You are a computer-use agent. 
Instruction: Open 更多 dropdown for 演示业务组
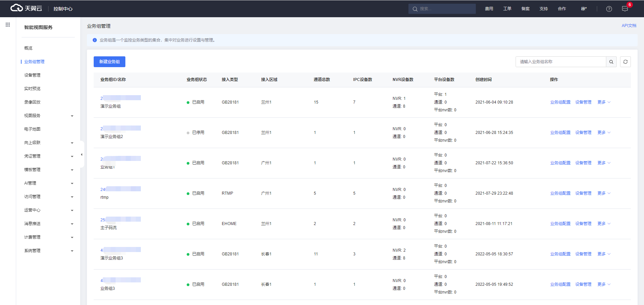pyautogui.click(x=604, y=102)
